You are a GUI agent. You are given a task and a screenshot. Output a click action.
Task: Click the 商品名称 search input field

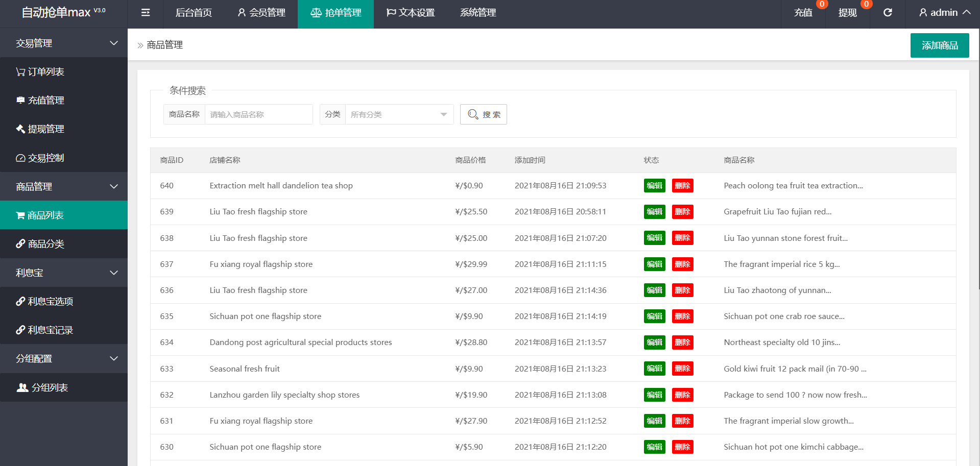[x=258, y=115]
